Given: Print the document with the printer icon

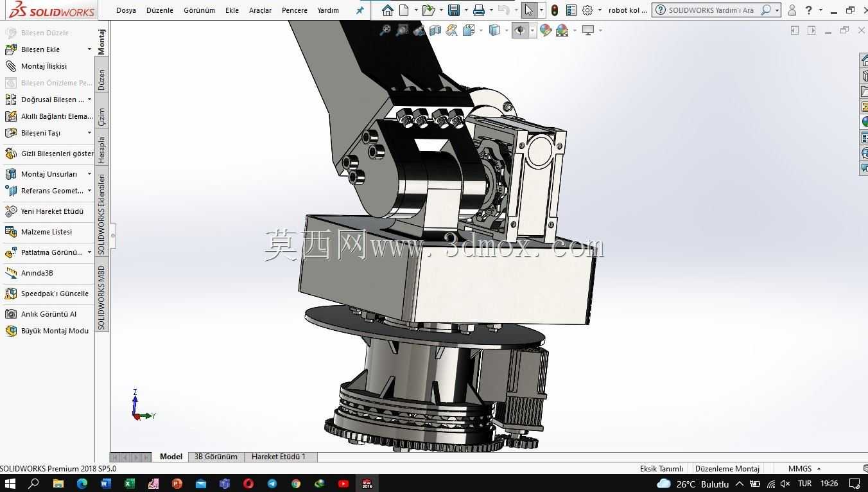Looking at the screenshot, I should point(478,10).
